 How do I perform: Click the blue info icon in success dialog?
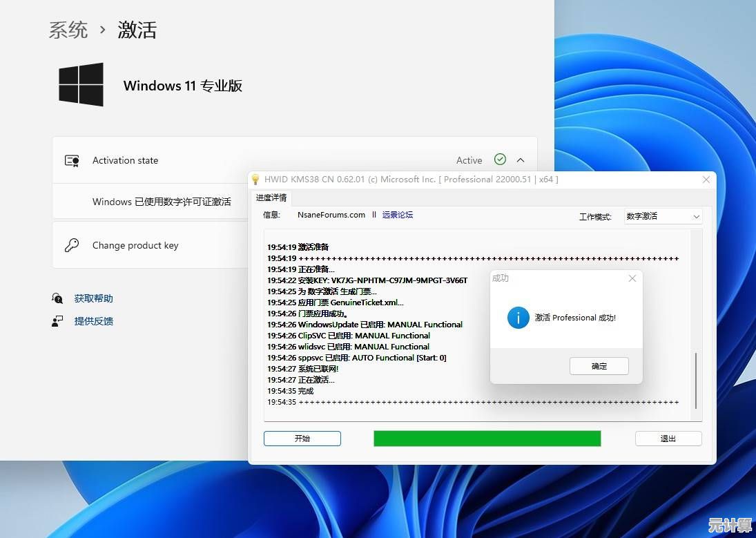518,318
